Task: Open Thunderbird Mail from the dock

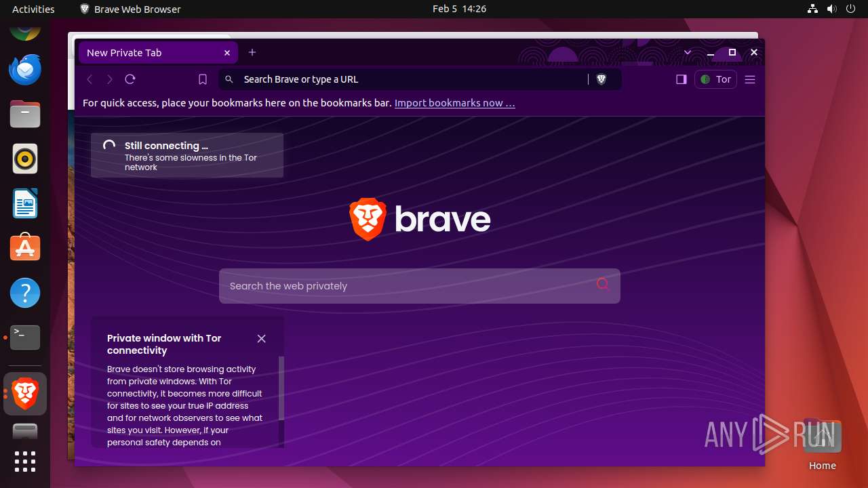Action: 25,69
